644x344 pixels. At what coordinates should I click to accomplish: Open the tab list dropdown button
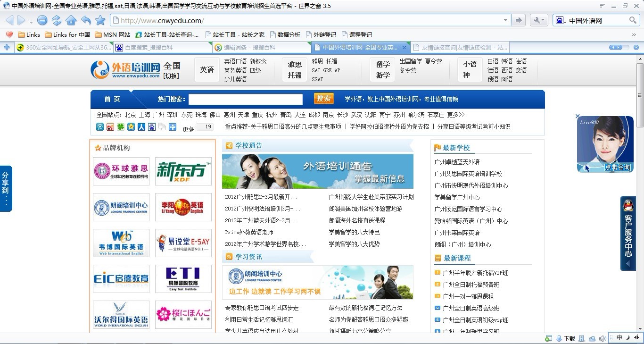pos(636,47)
